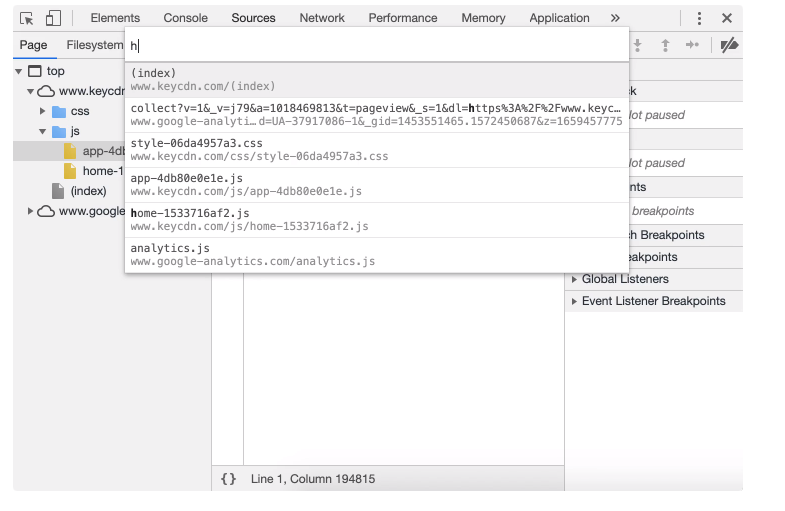Select the js folder label in tree
This screenshot has height=511, width=785.
[75, 131]
